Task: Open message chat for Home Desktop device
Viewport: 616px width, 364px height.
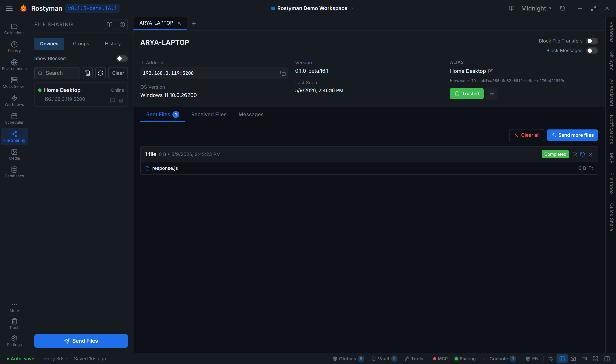Action: coord(113,100)
